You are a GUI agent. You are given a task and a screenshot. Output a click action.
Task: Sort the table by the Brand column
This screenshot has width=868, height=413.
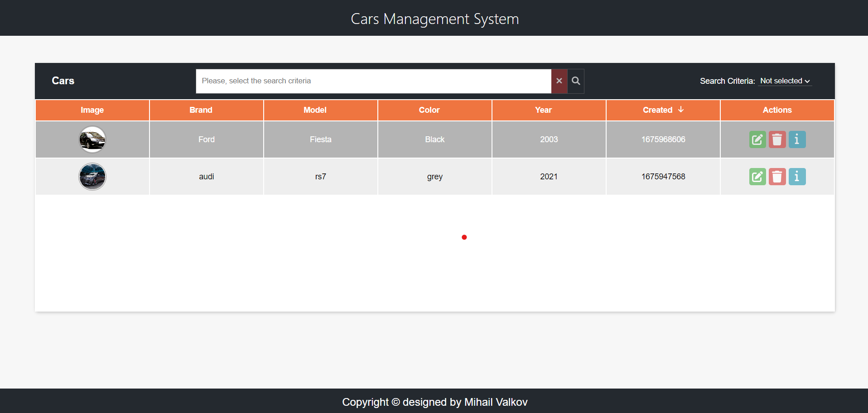coord(201,110)
